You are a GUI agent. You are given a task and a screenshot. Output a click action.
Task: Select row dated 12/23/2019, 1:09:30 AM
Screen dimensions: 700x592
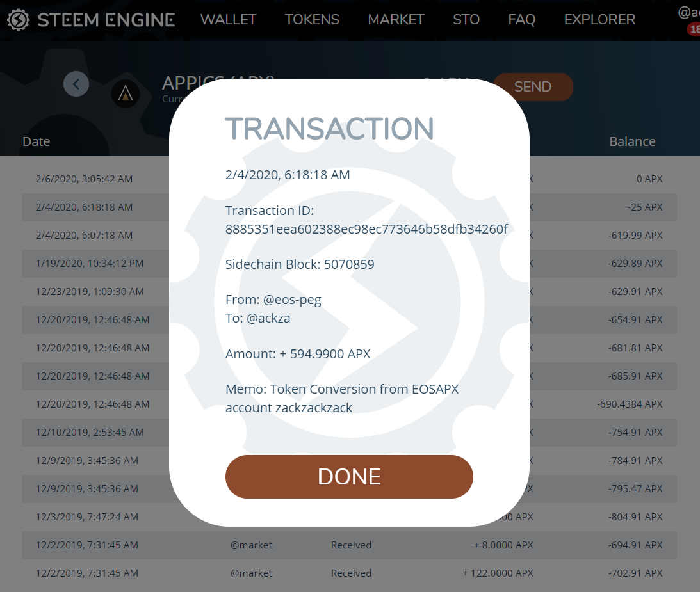pyautogui.click(x=349, y=291)
